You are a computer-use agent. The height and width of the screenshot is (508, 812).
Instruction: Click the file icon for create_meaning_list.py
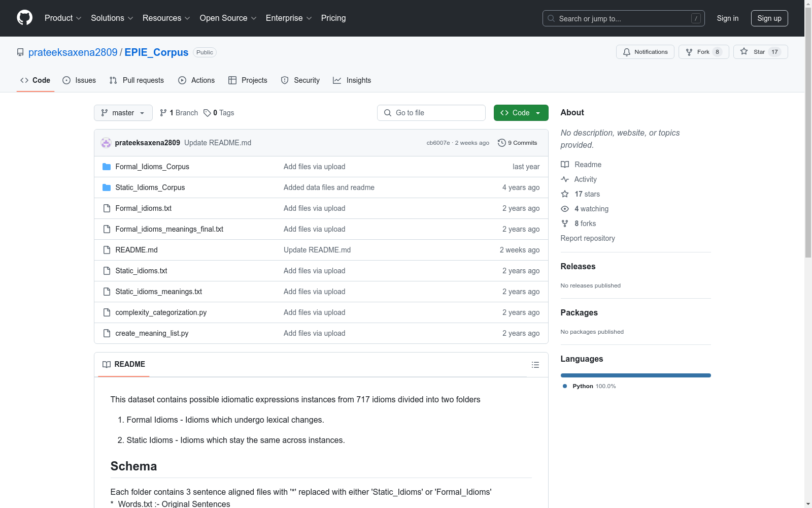click(x=107, y=333)
